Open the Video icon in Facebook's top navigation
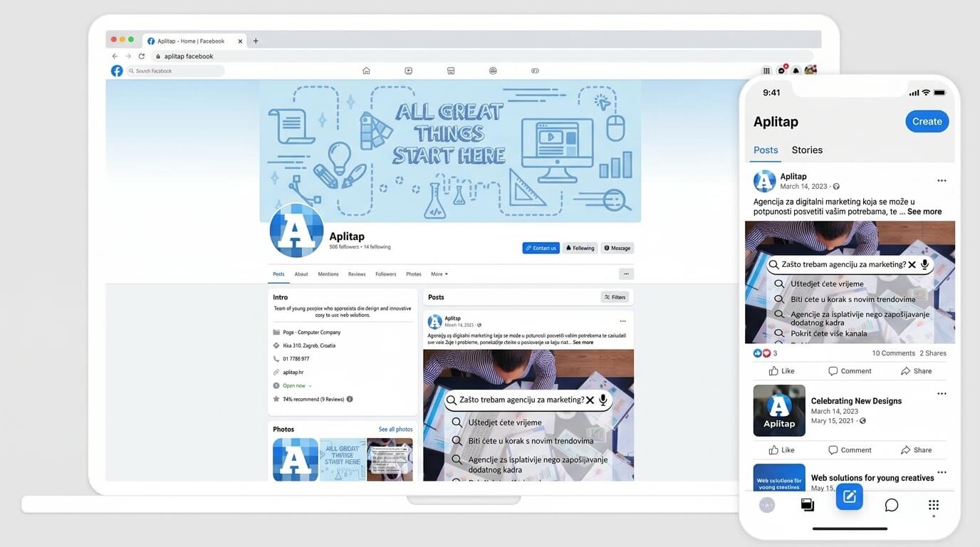This screenshot has height=547, width=980. tap(408, 71)
